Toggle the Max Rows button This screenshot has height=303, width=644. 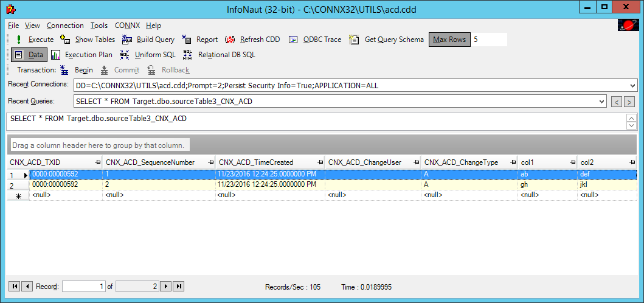[x=450, y=40]
